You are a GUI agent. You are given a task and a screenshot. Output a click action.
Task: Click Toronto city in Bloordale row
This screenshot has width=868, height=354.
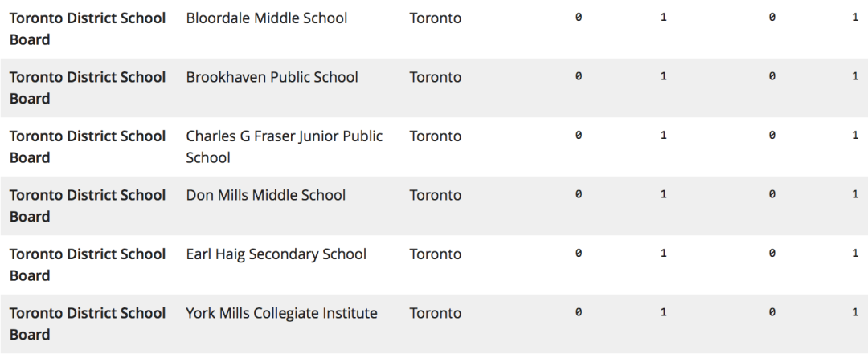tap(435, 18)
